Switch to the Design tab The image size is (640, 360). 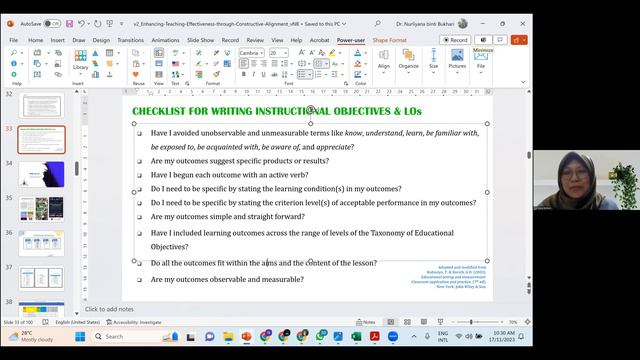click(101, 40)
